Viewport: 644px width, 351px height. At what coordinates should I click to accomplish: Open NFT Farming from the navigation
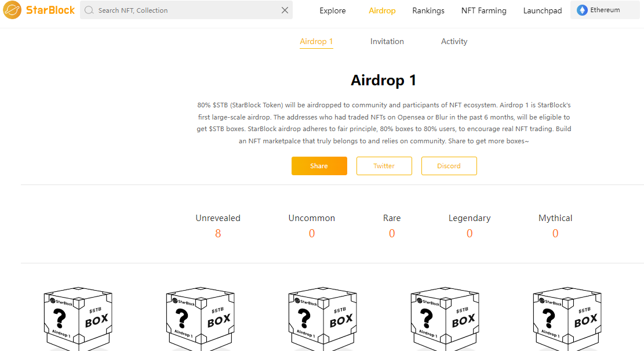pos(483,10)
